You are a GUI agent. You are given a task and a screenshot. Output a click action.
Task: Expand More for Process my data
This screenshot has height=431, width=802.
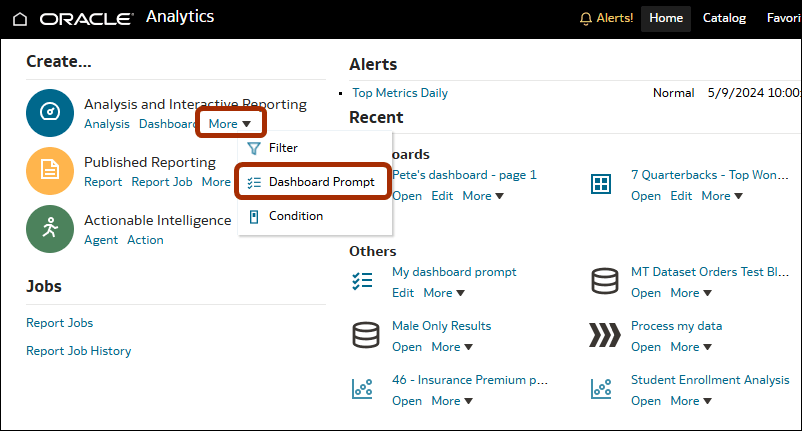pos(691,347)
